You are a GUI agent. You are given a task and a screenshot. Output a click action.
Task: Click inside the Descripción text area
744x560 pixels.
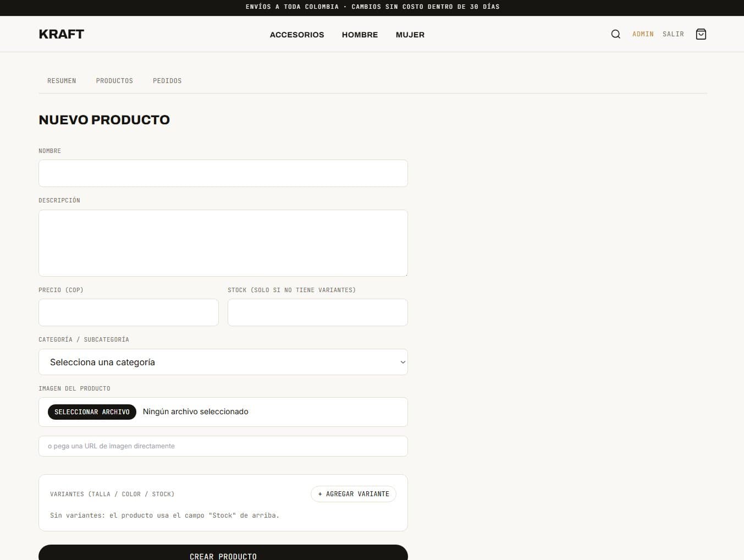pos(223,243)
